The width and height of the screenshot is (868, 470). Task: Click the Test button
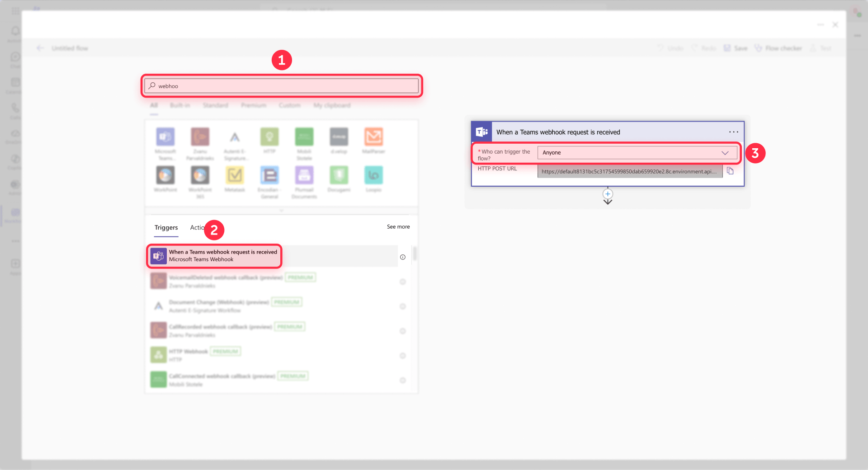[x=821, y=48]
